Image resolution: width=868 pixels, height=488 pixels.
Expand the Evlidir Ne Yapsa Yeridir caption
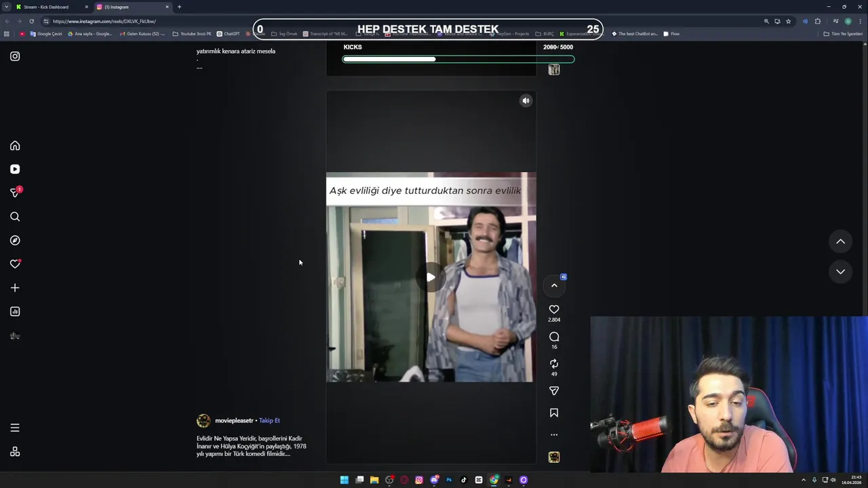pos(250,446)
